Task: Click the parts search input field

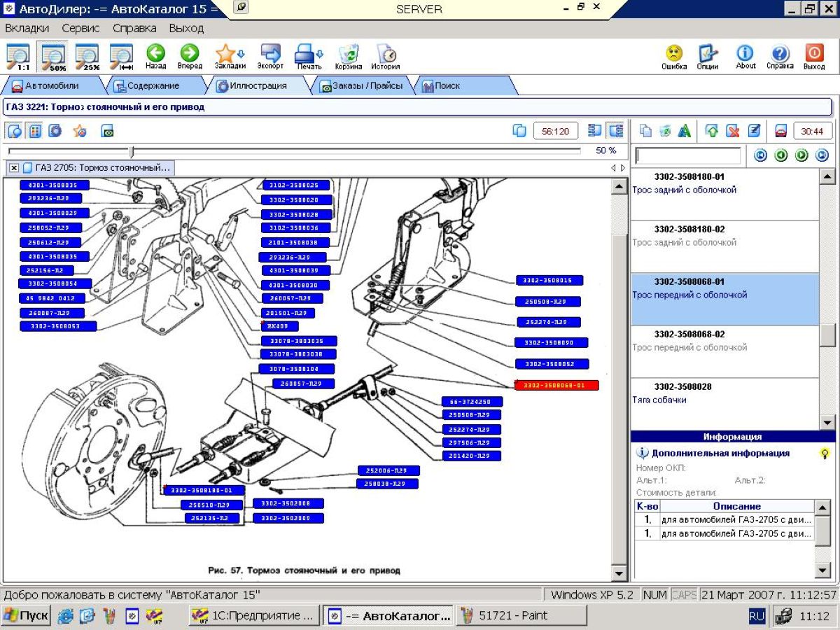Action: [x=687, y=155]
